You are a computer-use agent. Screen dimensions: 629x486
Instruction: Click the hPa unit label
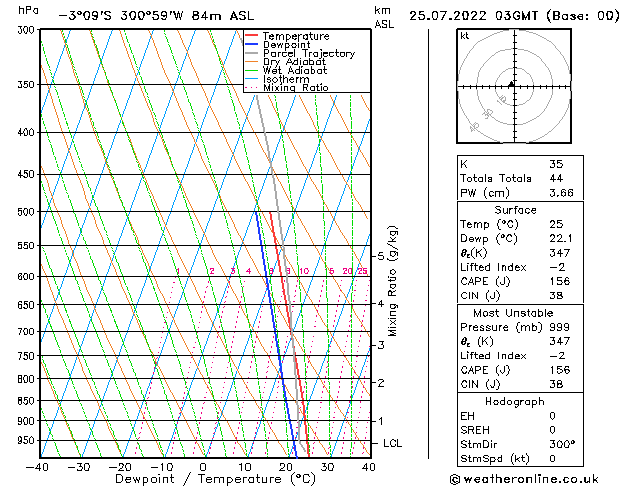[x=28, y=10]
